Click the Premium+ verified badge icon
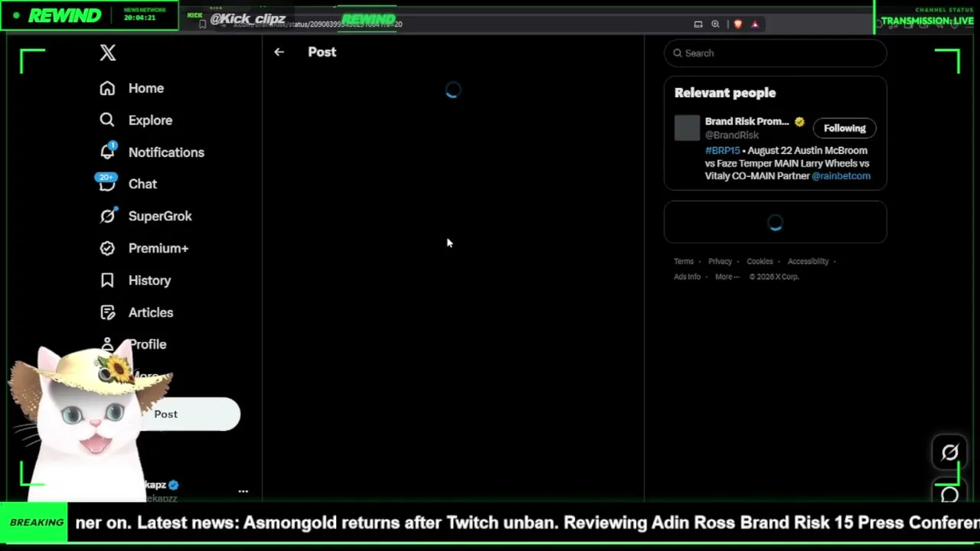The width and height of the screenshot is (980, 551). [107, 248]
